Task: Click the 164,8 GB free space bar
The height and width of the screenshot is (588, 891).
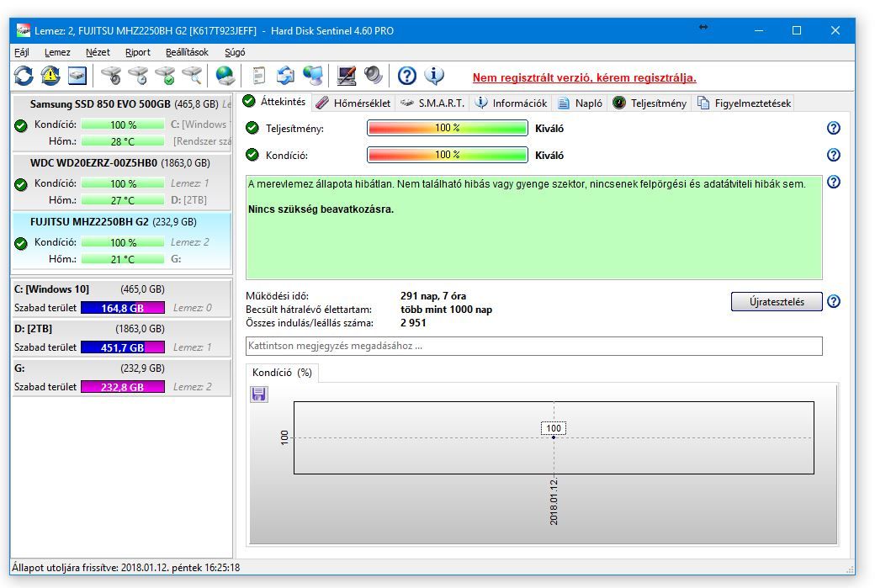Action: [x=123, y=308]
